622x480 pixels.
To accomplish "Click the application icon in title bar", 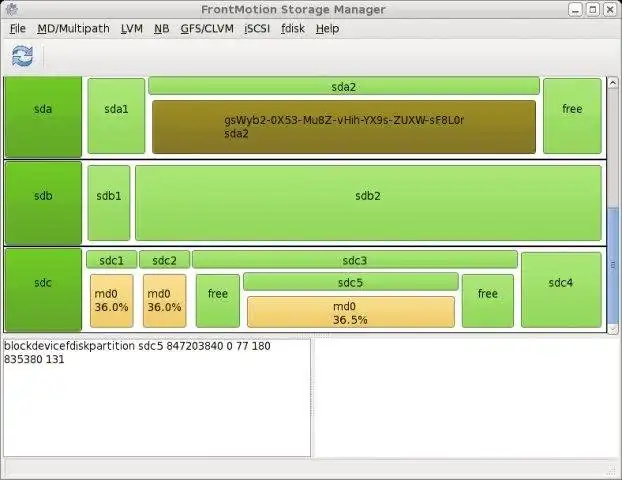I will [x=12, y=9].
